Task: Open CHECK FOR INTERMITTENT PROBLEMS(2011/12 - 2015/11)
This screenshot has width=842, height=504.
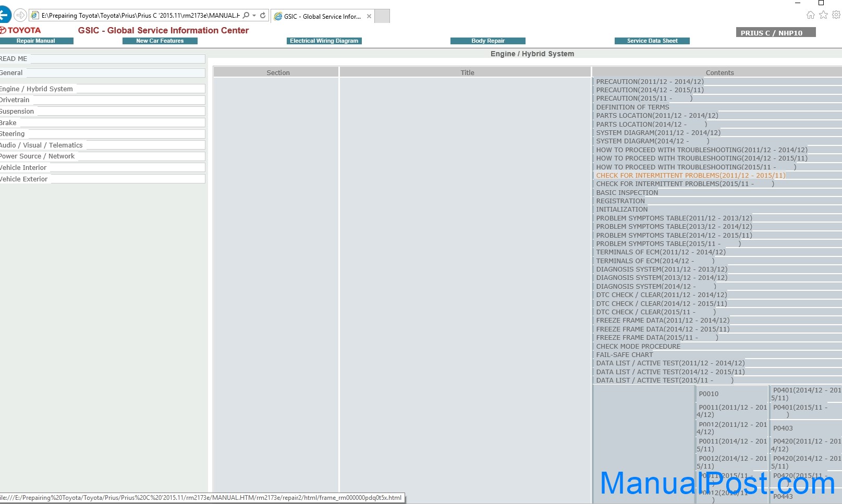Action: (690, 176)
